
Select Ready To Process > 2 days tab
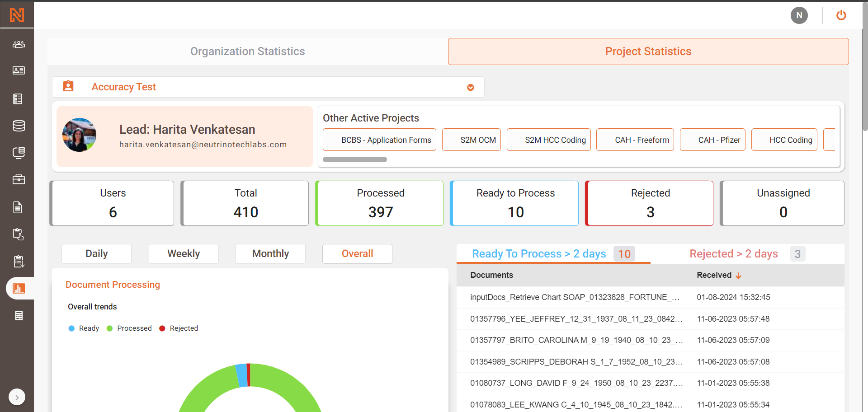[x=553, y=254]
